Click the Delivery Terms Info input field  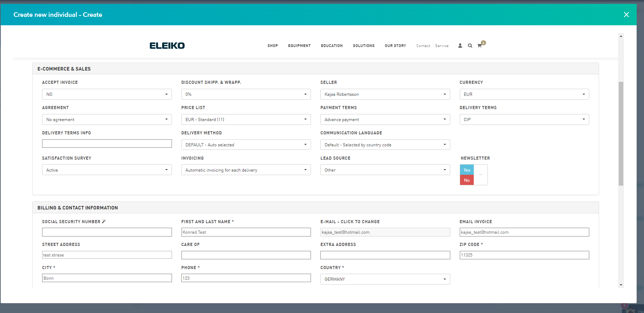[107, 144]
